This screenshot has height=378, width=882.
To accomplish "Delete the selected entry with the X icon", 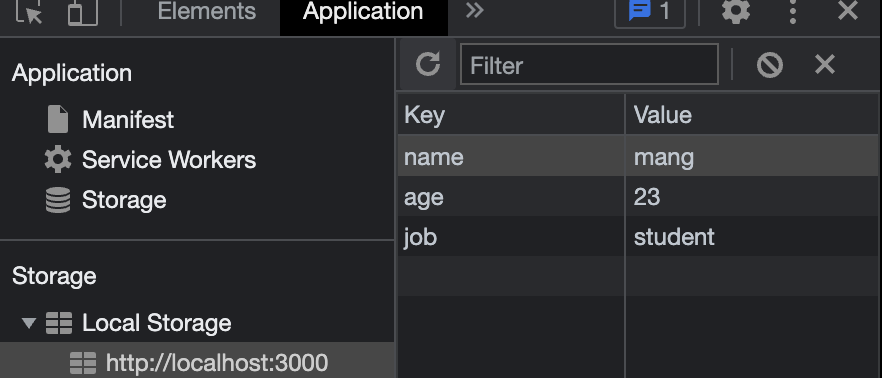I will tap(825, 65).
